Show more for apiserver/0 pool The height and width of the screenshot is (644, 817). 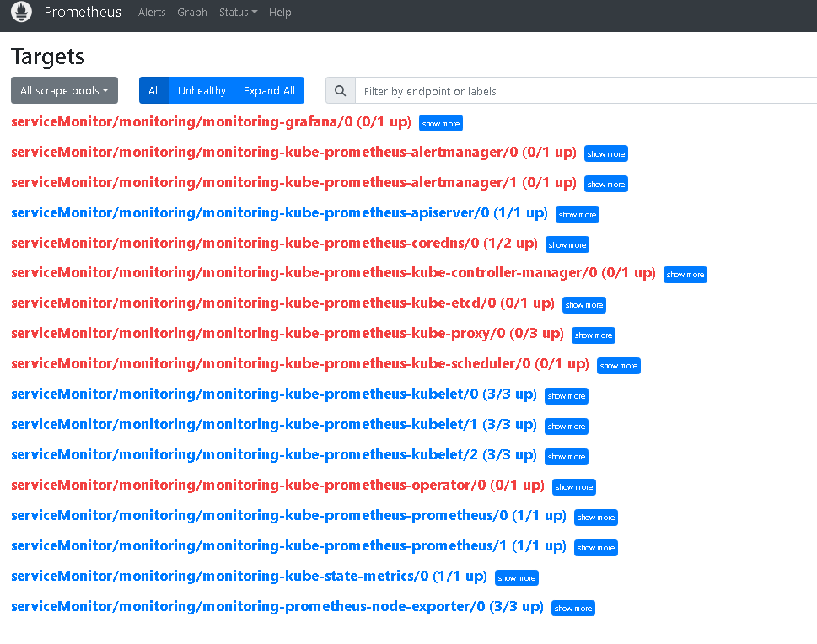pyautogui.click(x=578, y=214)
